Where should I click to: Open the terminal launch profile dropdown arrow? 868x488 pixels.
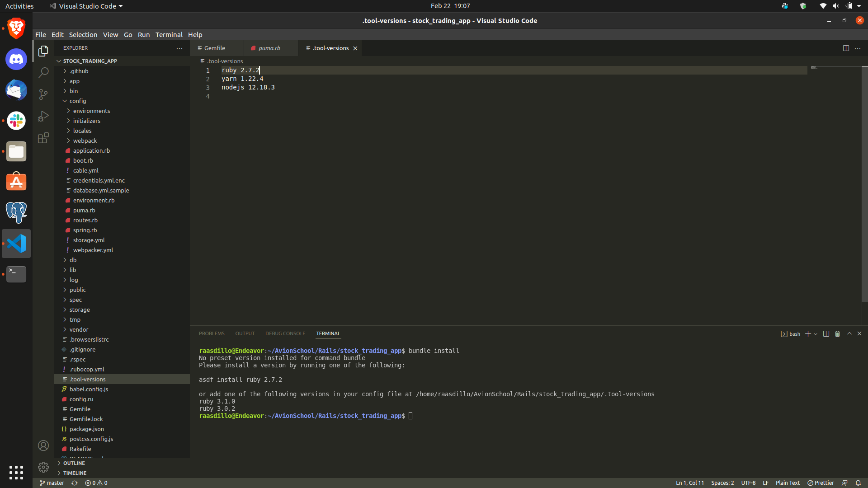click(x=816, y=334)
